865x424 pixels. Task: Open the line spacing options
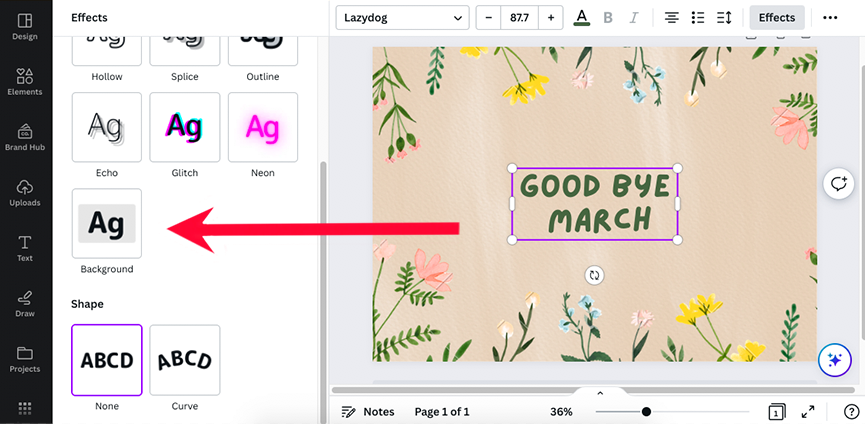[724, 18]
